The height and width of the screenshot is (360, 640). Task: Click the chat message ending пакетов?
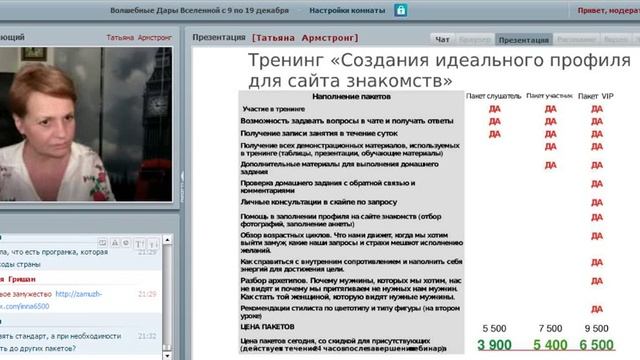pyautogui.click(x=60, y=342)
